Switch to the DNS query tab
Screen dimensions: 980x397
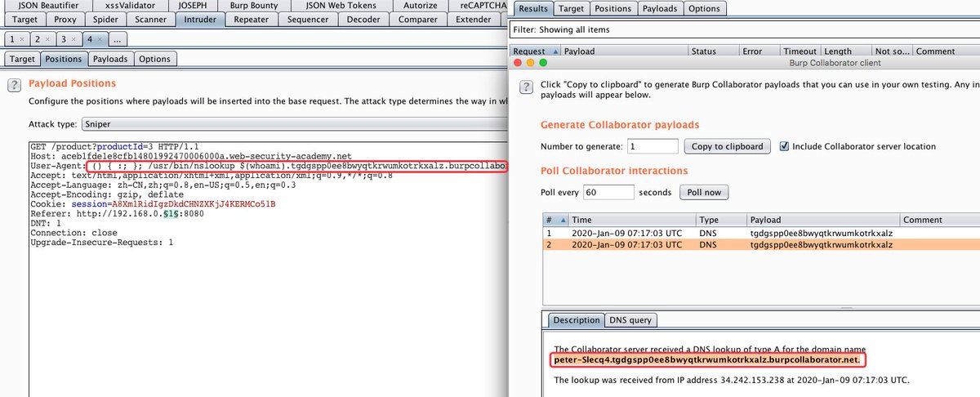click(x=630, y=320)
